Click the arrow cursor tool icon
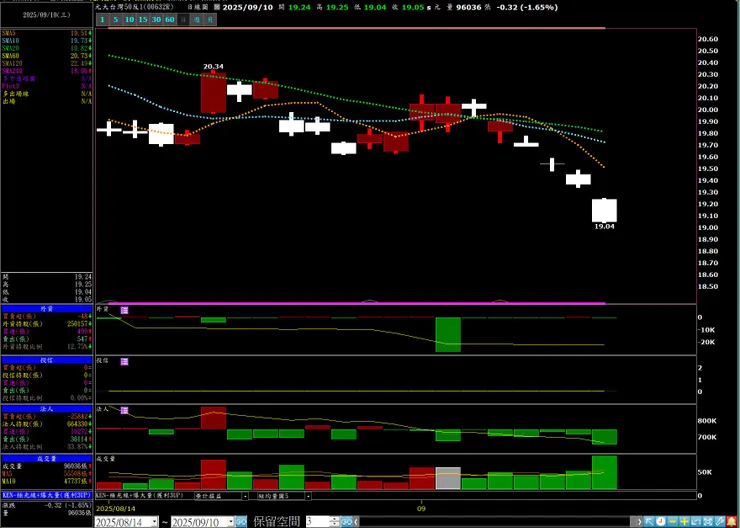Viewport: 740px width, 528px height. [649, 521]
